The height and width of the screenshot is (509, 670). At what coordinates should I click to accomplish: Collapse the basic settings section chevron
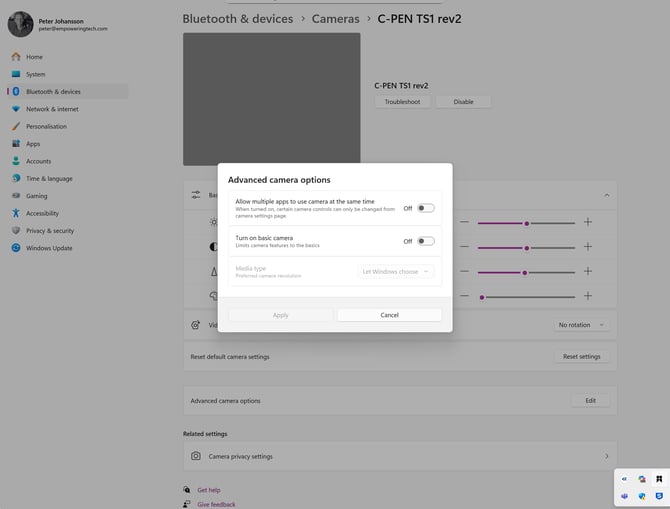pos(607,195)
